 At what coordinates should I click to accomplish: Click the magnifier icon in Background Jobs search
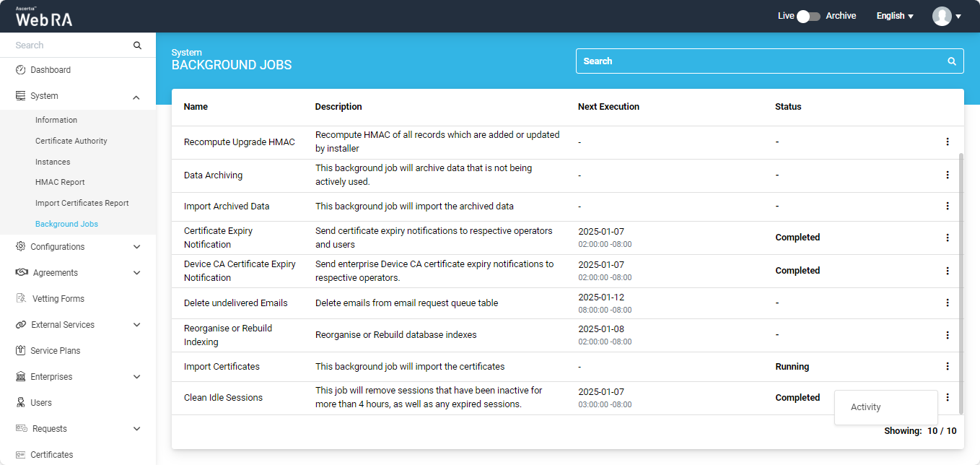point(952,61)
